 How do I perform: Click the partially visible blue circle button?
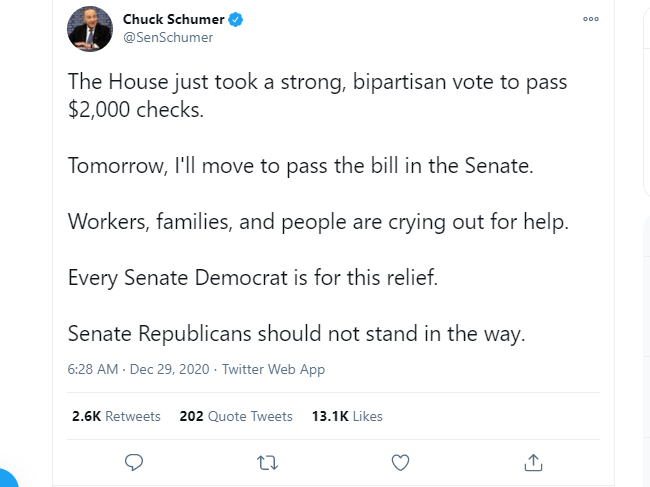click(6, 478)
